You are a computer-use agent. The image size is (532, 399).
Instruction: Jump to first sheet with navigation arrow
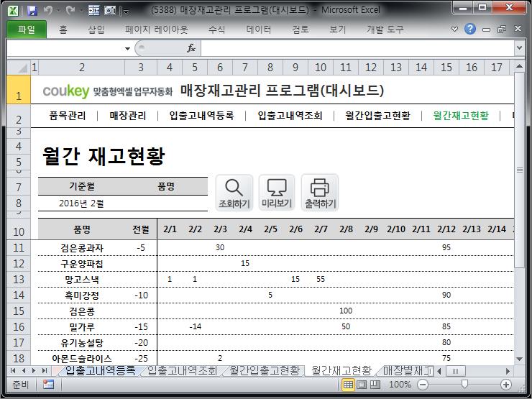tap(13, 370)
